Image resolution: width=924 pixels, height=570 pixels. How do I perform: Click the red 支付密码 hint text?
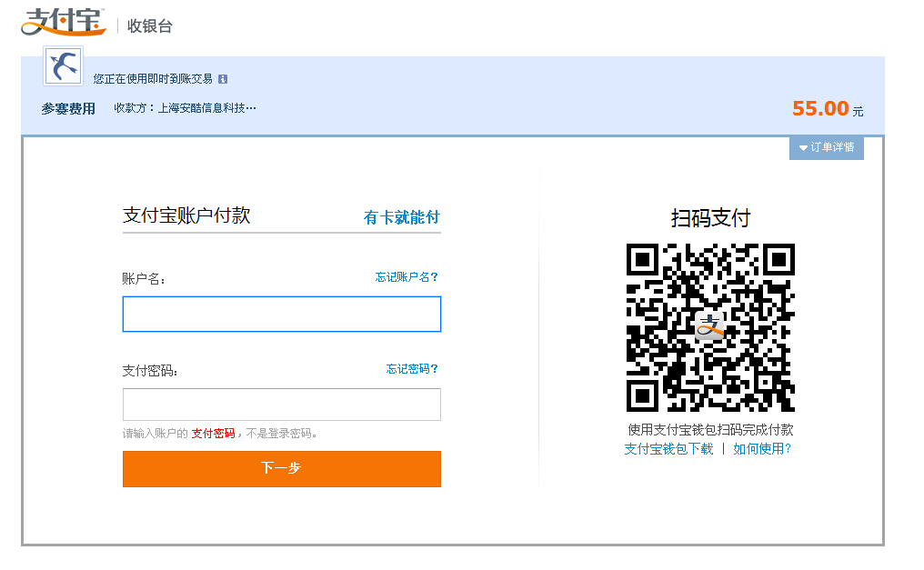point(214,434)
